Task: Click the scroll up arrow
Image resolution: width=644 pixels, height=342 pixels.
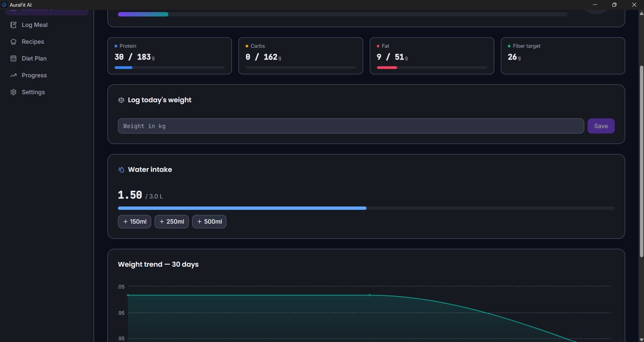Action: coord(641,13)
